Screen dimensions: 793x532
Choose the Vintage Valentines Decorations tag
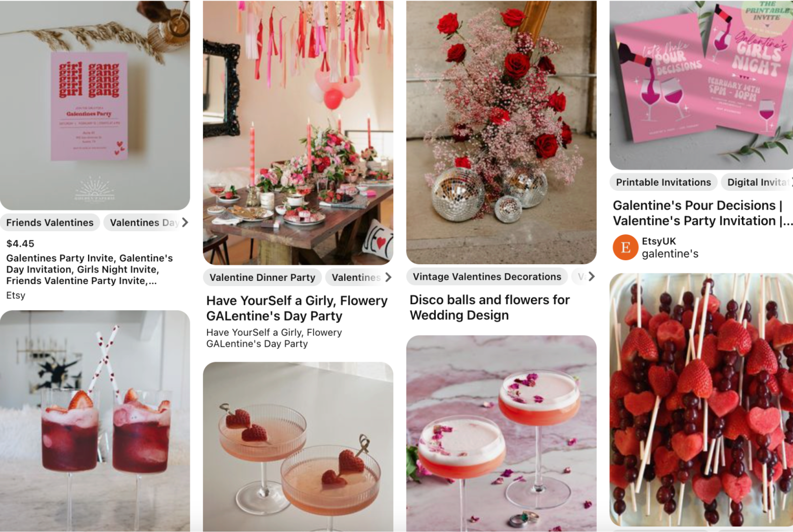pyautogui.click(x=487, y=276)
